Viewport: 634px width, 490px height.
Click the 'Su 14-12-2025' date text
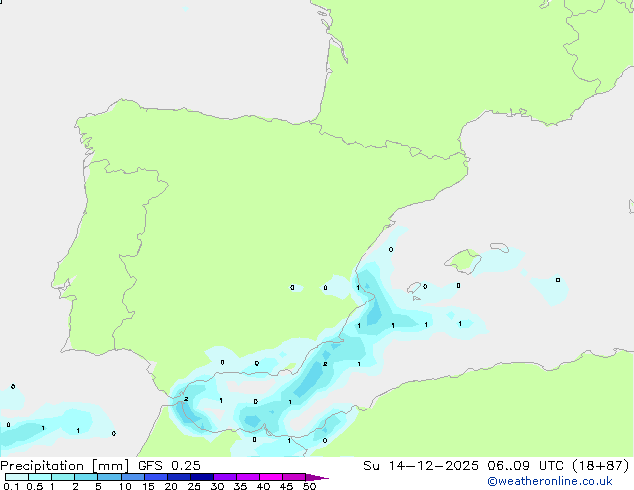pos(421,466)
